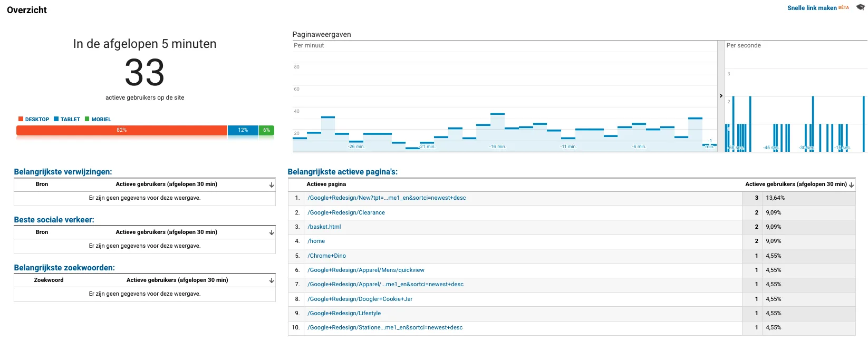Image resolution: width=868 pixels, height=341 pixels.
Task: Click the orange desktop 82% bar segment
Action: click(x=122, y=130)
